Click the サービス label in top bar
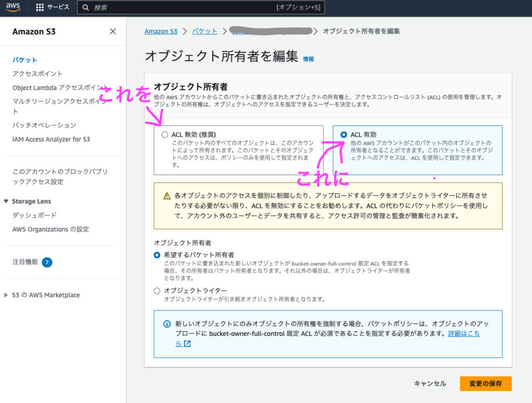The image size is (532, 403). 58,7
